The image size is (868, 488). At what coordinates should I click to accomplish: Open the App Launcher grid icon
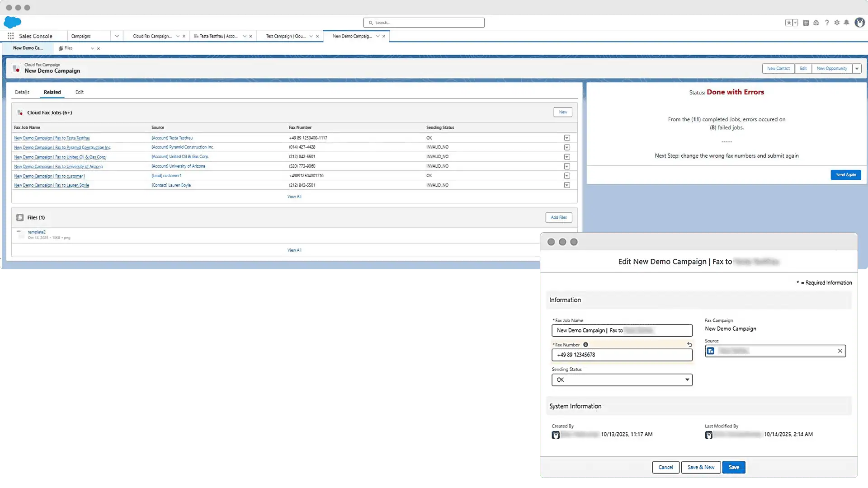(x=10, y=36)
